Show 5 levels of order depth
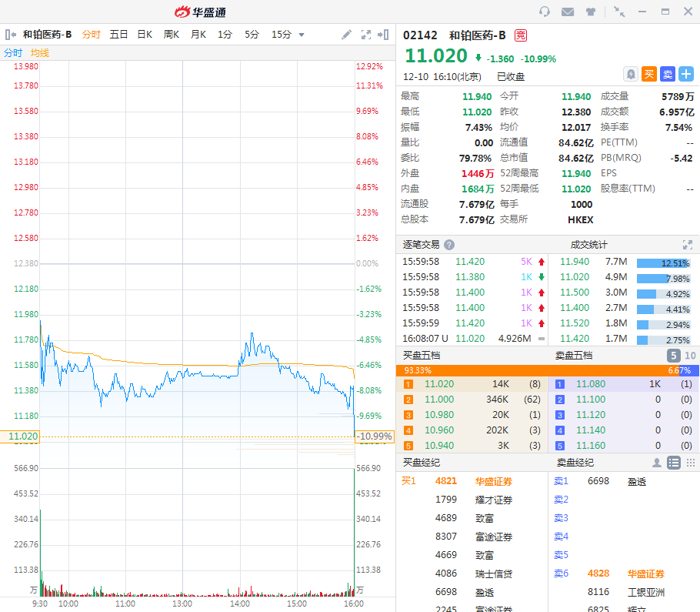Screen dimensions: 700x612 674,356
